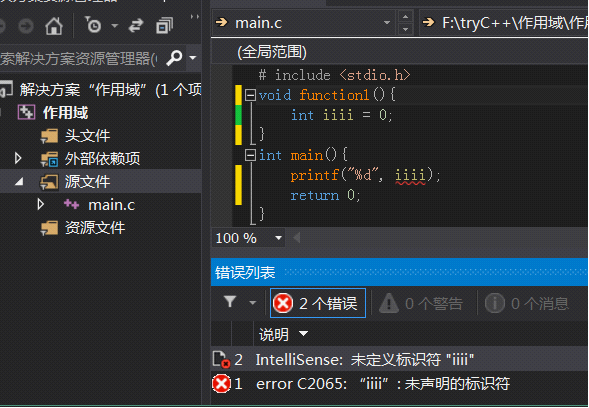Toggle the 0 个警告 filter button
Screen dimensions: 589x408
(x=421, y=304)
